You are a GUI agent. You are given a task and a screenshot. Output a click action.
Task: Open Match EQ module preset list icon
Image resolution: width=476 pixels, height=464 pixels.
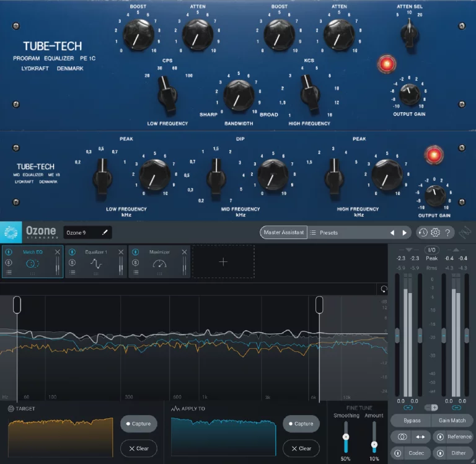tap(9, 272)
